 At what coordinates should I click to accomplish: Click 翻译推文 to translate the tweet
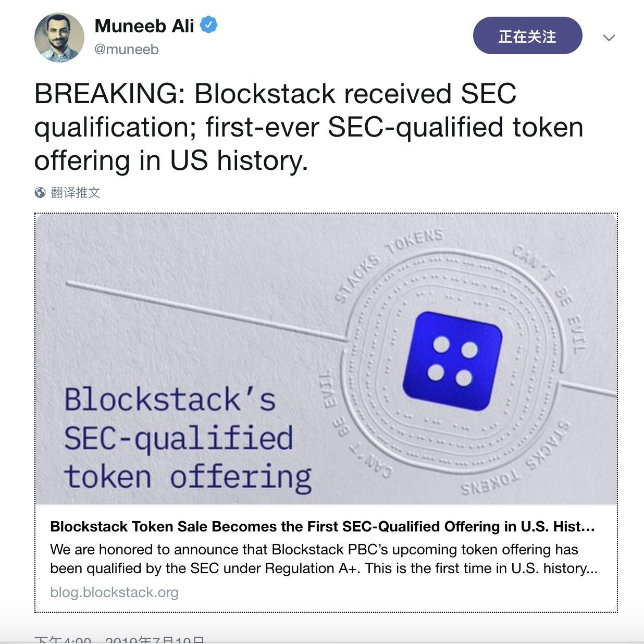tap(76, 193)
